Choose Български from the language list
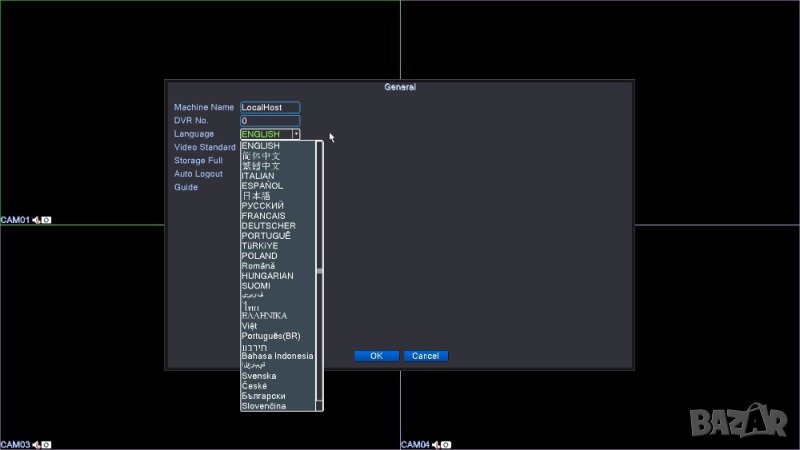 [x=263, y=396]
